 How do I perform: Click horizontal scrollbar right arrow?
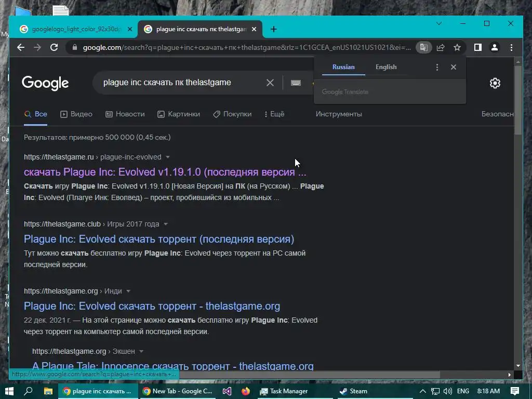[510, 375]
